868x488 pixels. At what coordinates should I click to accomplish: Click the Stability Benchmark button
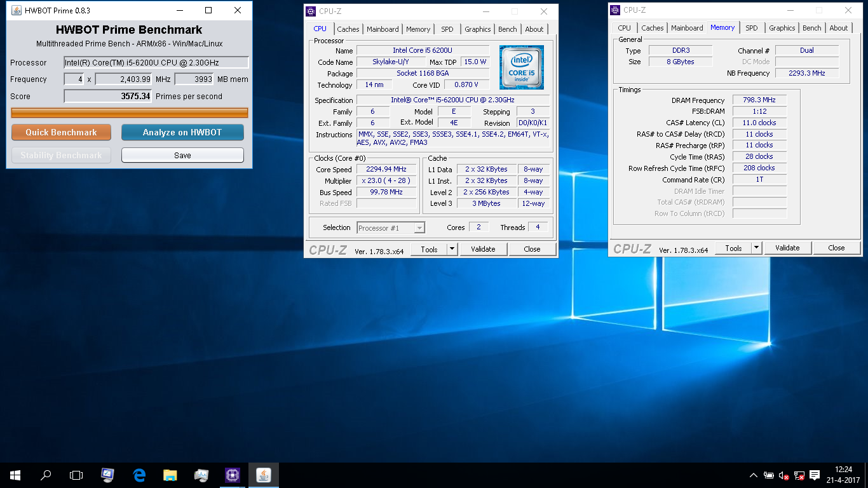(x=61, y=155)
